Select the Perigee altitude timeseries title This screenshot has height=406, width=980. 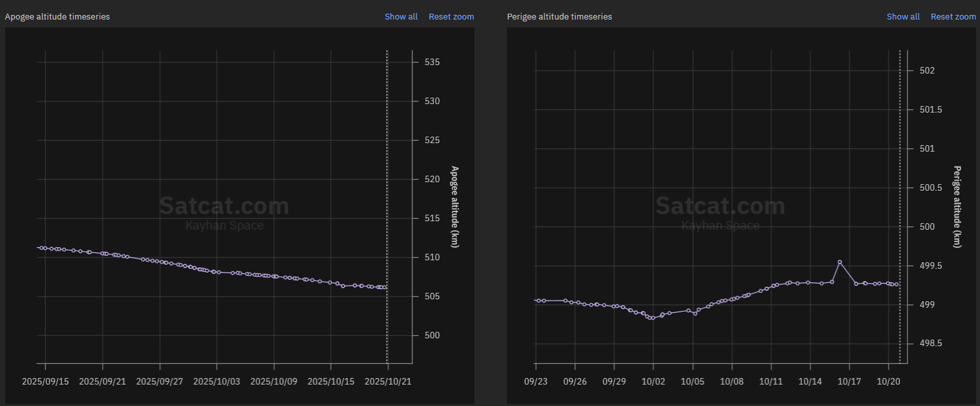[560, 16]
